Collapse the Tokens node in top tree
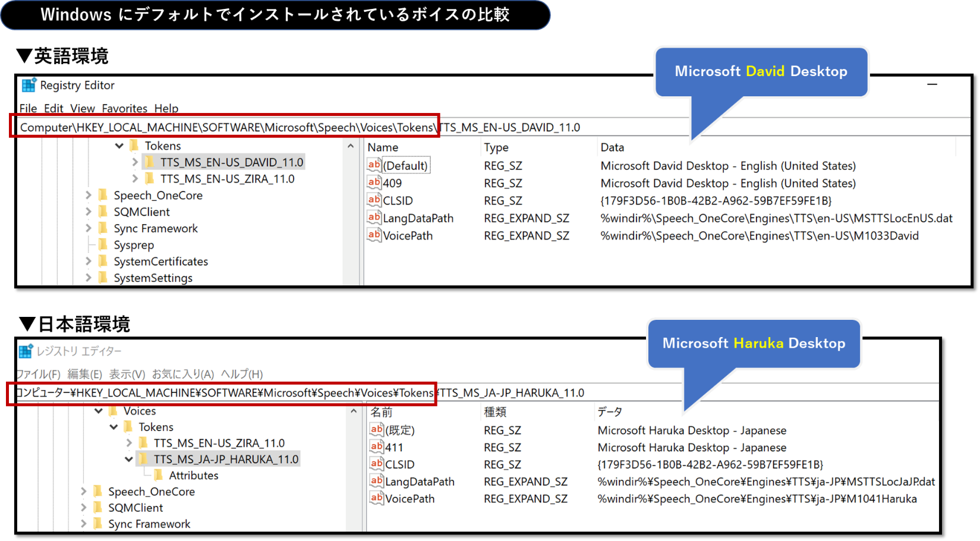This screenshot has width=980, height=541. tap(119, 146)
